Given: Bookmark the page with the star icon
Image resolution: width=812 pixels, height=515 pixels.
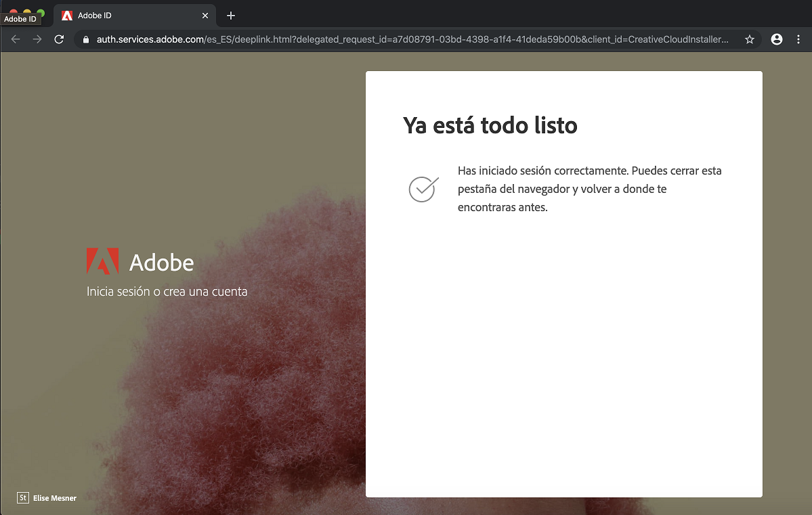Looking at the screenshot, I should click(750, 39).
